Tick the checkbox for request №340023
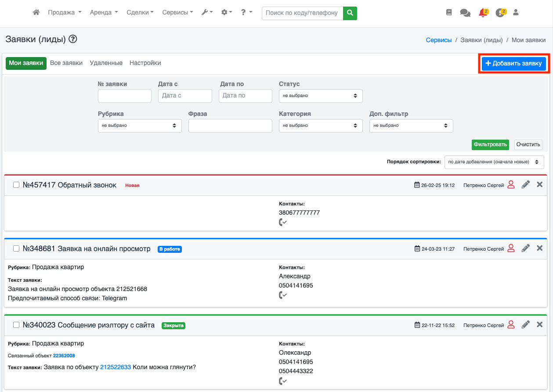Image resolution: width=553 pixels, height=392 pixels. [16, 325]
